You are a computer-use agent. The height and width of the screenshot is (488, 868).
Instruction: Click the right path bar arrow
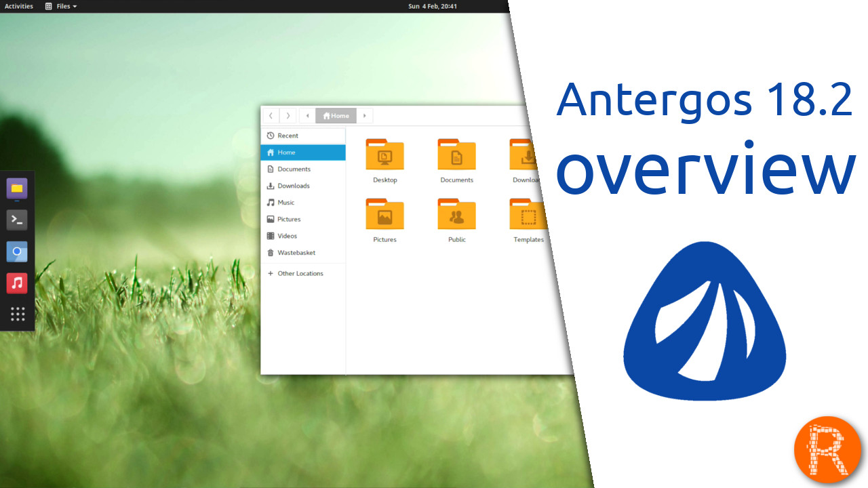click(x=365, y=116)
